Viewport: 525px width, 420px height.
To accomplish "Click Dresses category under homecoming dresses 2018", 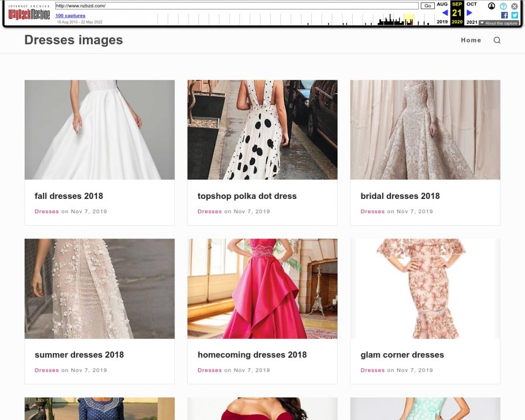I will click(210, 370).
